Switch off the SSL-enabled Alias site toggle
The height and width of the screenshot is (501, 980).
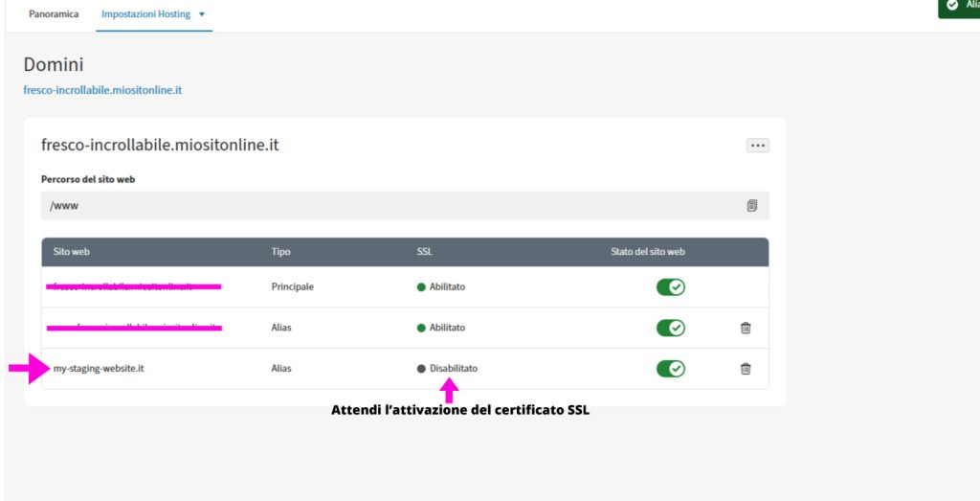point(670,328)
